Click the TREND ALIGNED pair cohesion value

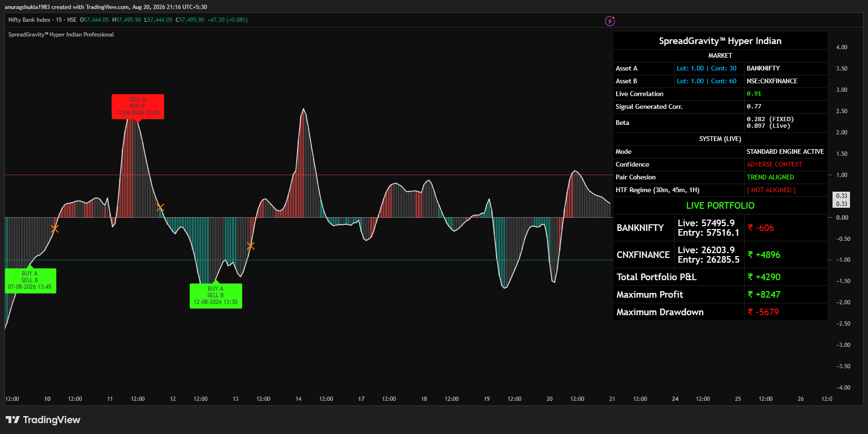(x=770, y=177)
